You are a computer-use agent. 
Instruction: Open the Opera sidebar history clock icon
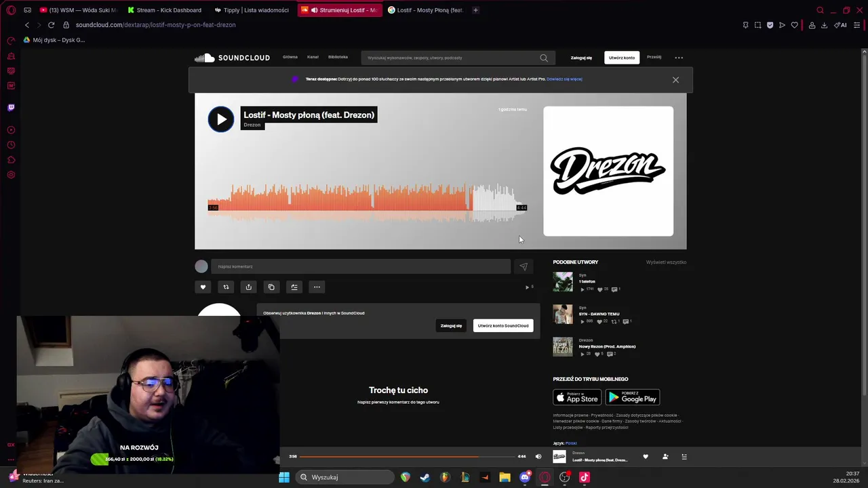(11, 145)
